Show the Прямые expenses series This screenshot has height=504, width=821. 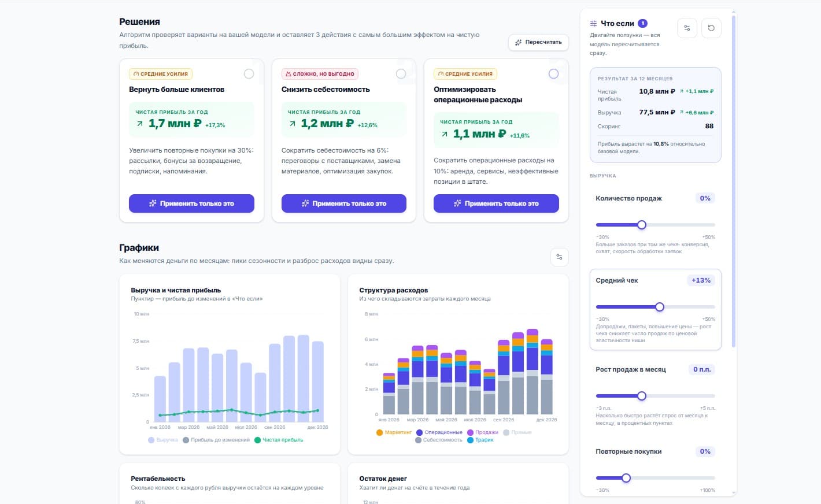517,432
